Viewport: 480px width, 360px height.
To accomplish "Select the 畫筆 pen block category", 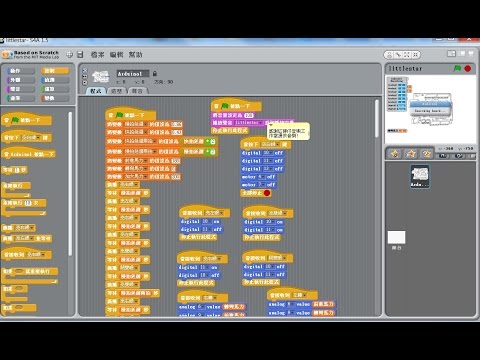I will 21,98.
